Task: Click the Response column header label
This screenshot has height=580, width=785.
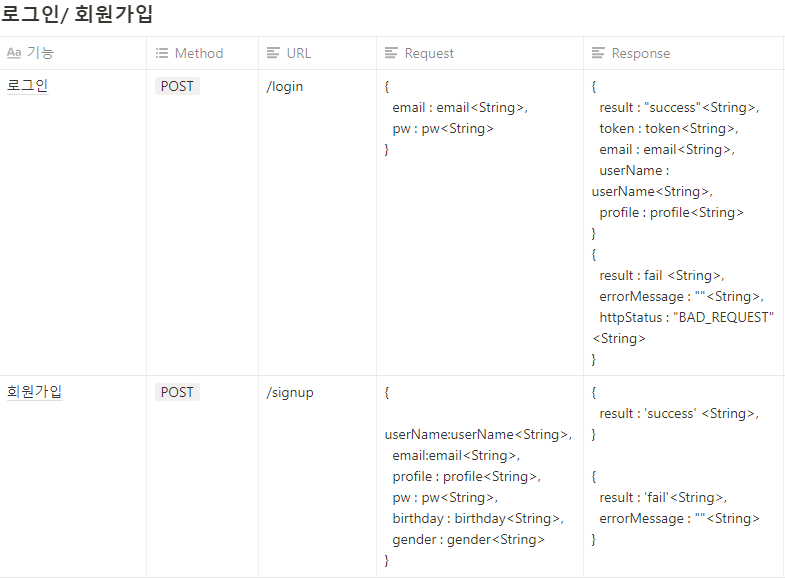Action: click(x=641, y=53)
